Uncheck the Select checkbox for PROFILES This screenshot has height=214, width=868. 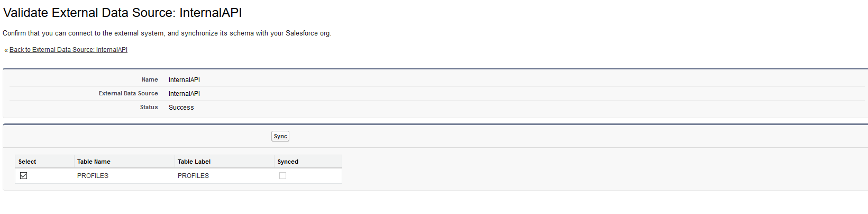(24, 176)
